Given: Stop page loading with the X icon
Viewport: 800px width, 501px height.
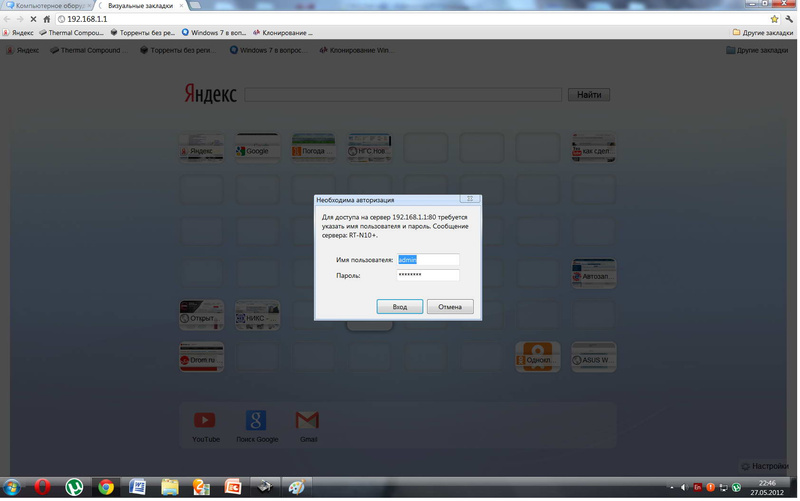Looking at the screenshot, I should point(33,19).
